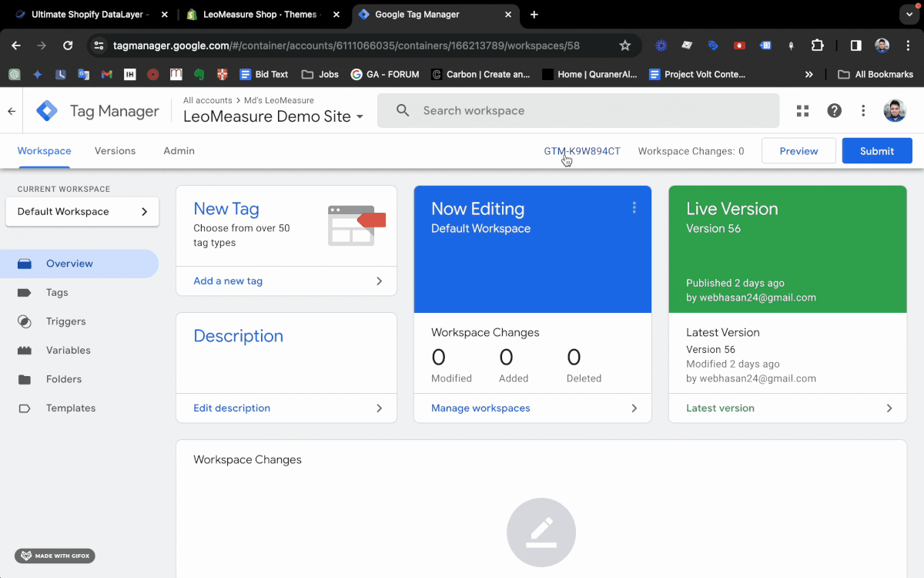Click the Submit button
The width and height of the screenshot is (924, 578).
pos(876,150)
